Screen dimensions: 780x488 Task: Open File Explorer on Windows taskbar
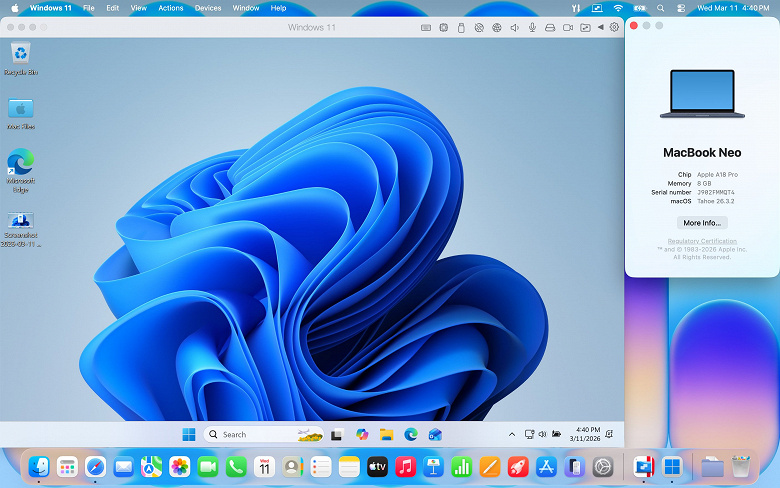(x=386, y=434)
